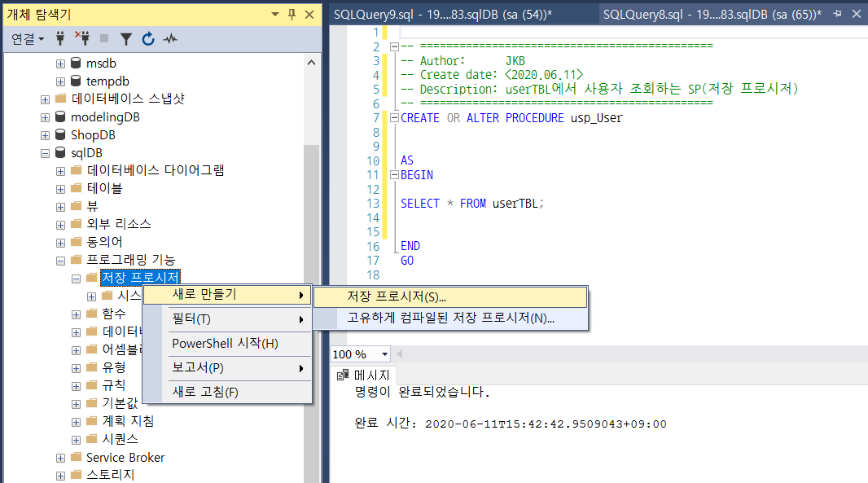This screenshot has height=483, width=868.
Task: Click the filter funnel icon in Object Explorer
Action: coord(126,39)
